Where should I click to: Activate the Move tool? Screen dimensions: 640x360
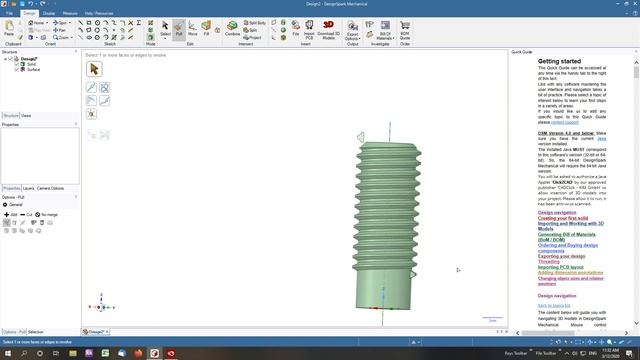click(192, 29)
